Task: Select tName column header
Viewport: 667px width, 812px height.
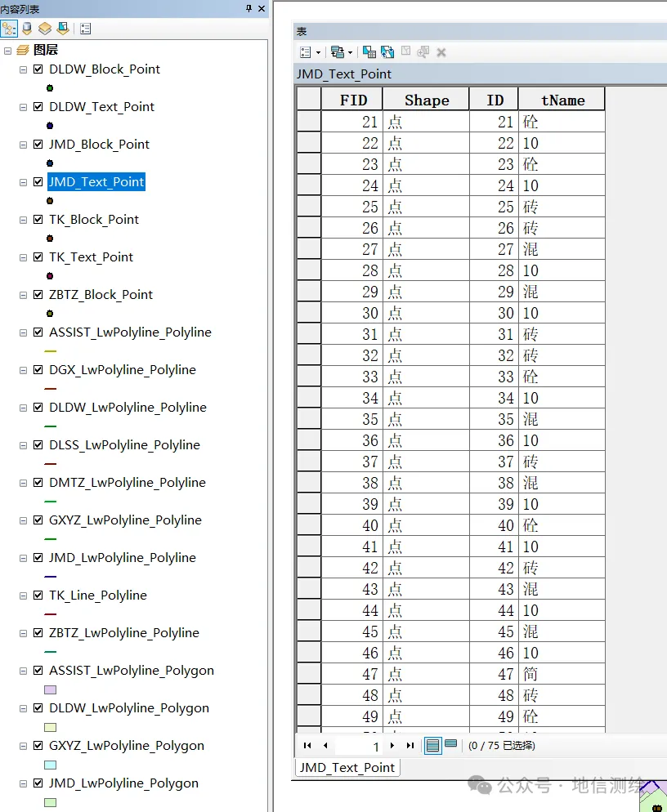Action: point(562,100)
